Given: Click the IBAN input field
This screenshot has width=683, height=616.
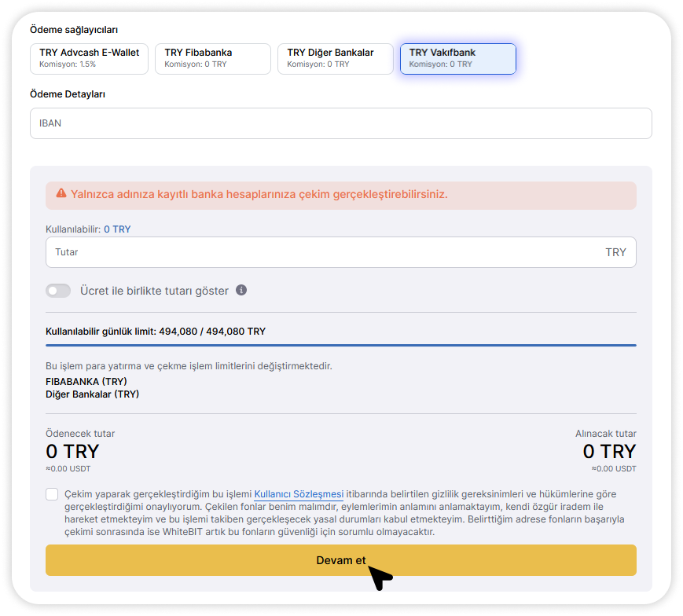Looking at the screenshot, I should (x=340, y=123).
